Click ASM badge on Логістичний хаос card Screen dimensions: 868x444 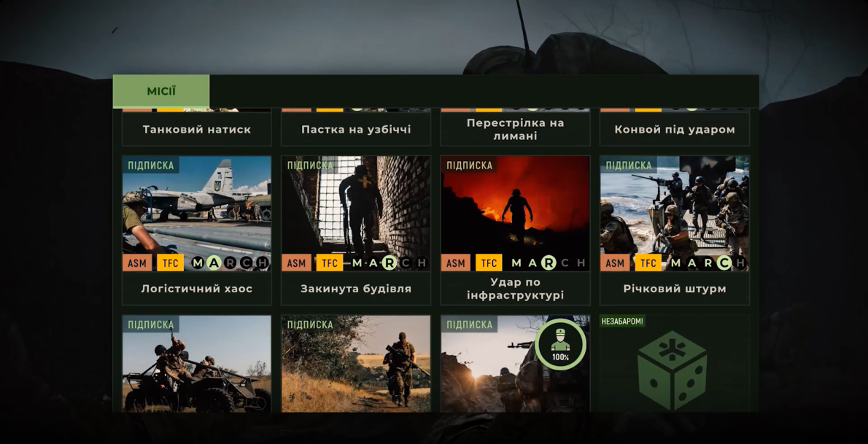pos(136,262)
